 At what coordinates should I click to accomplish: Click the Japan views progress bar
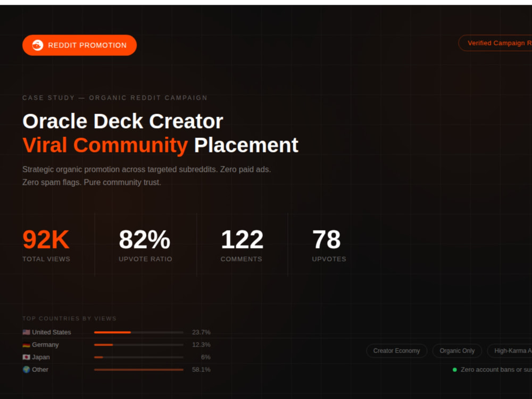tap(139, 358)
